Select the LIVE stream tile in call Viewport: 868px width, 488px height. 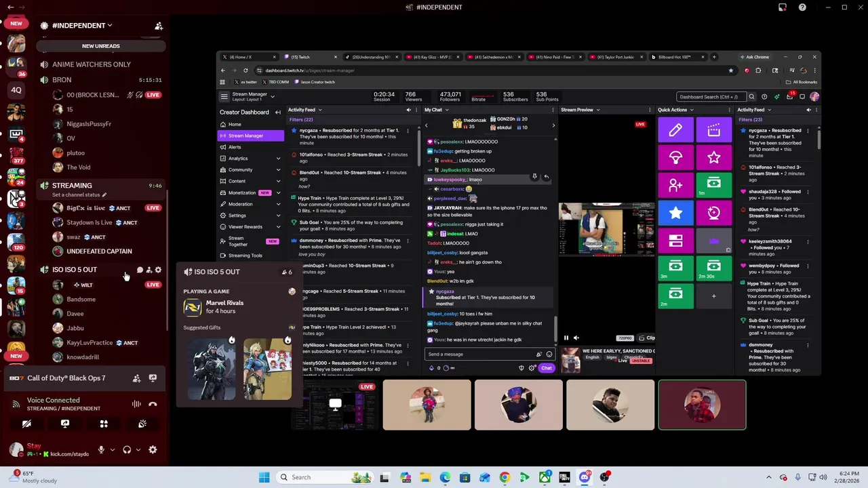(335, 405)
